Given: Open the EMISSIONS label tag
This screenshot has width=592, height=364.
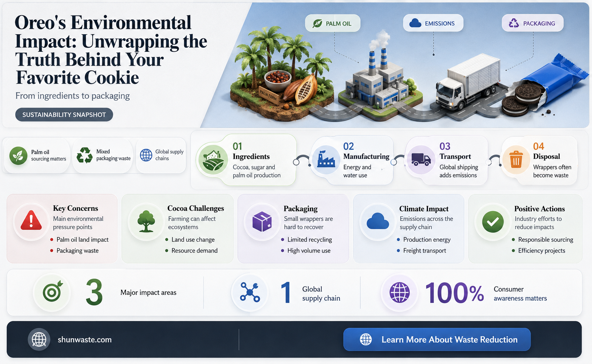Looking at the screenshot, I should click(433, 23).
